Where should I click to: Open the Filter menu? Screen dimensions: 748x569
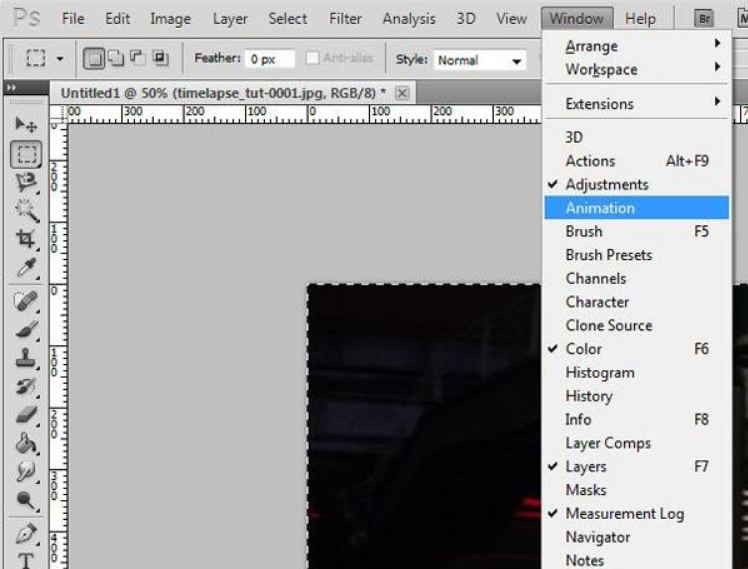345,19
